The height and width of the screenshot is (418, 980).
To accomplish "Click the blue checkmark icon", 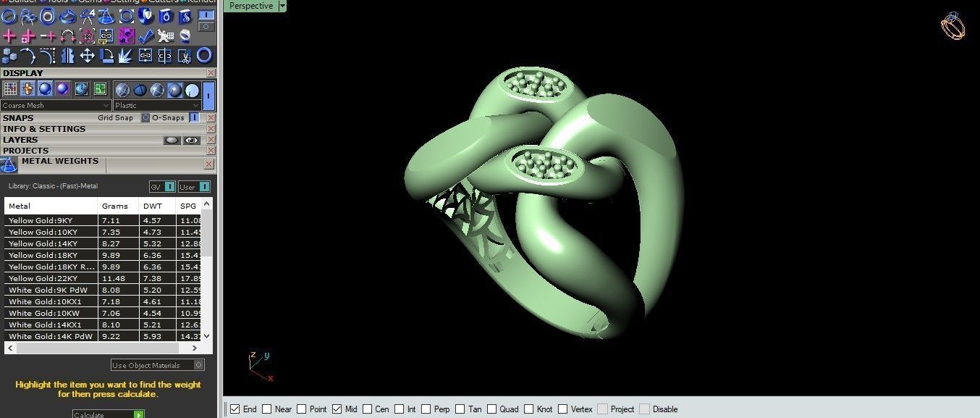I will (145, 35).
